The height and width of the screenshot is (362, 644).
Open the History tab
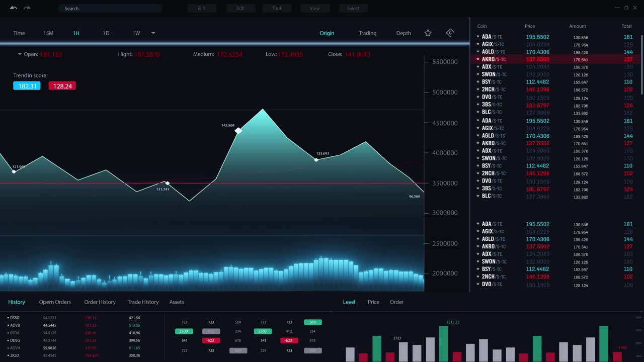tap(17, 302)
